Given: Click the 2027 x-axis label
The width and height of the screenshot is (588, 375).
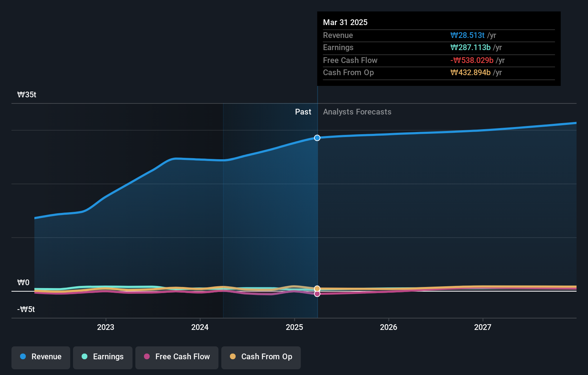Looking at the screenshot, I should pos(483,327).
